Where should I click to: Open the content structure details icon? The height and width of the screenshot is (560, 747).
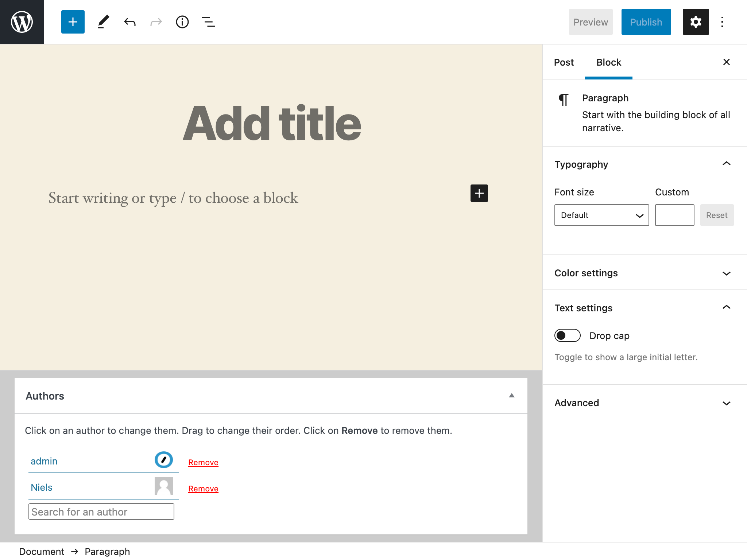(182, 22)
